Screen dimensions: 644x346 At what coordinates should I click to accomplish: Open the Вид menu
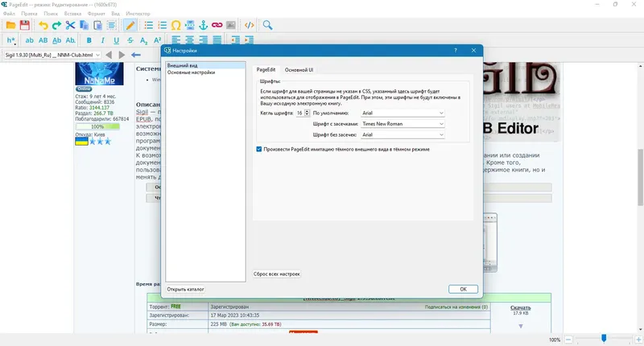click(115, 14)
